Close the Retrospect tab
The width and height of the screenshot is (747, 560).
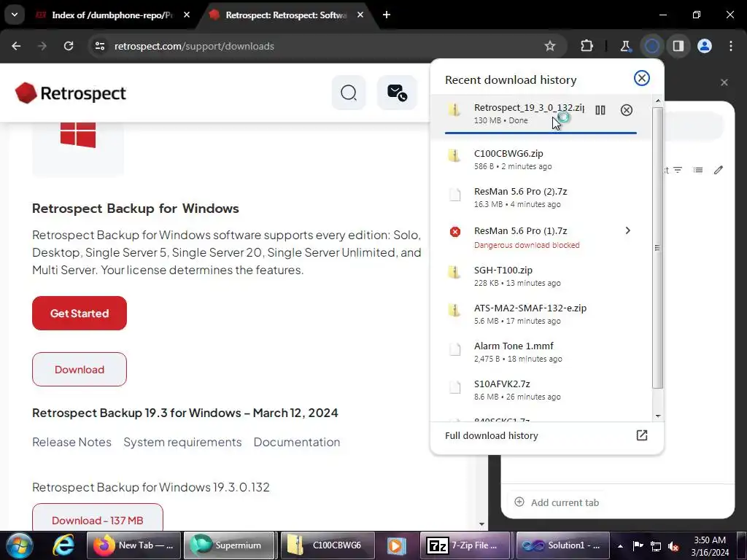tap(360, 15)
